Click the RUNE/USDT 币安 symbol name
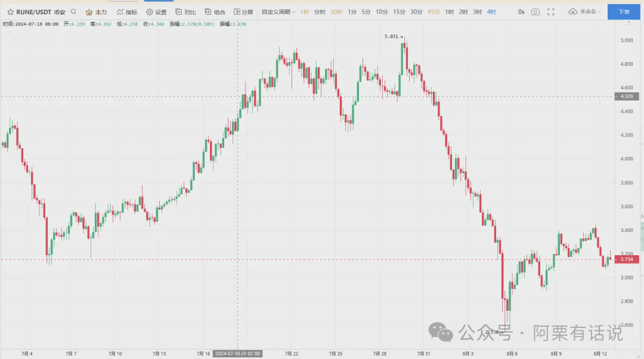 41,12
